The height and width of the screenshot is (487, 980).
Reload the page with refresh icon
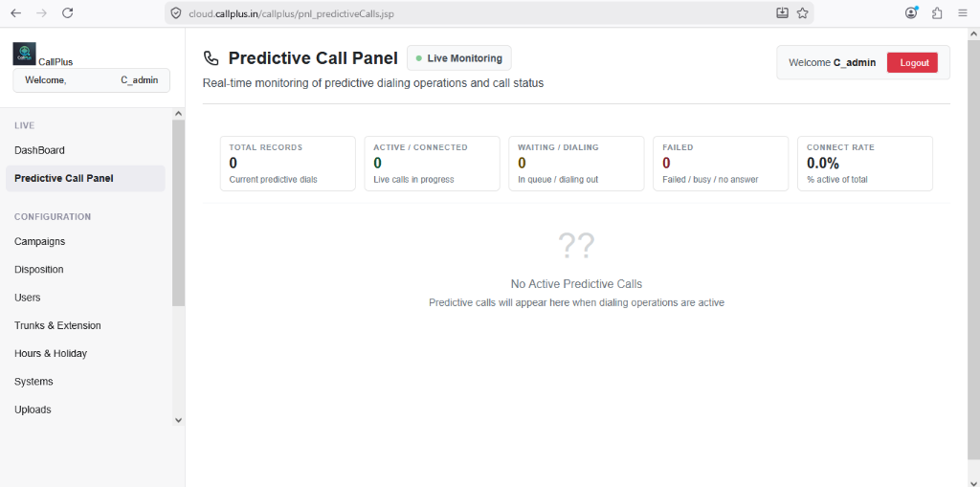pos(68,12)
